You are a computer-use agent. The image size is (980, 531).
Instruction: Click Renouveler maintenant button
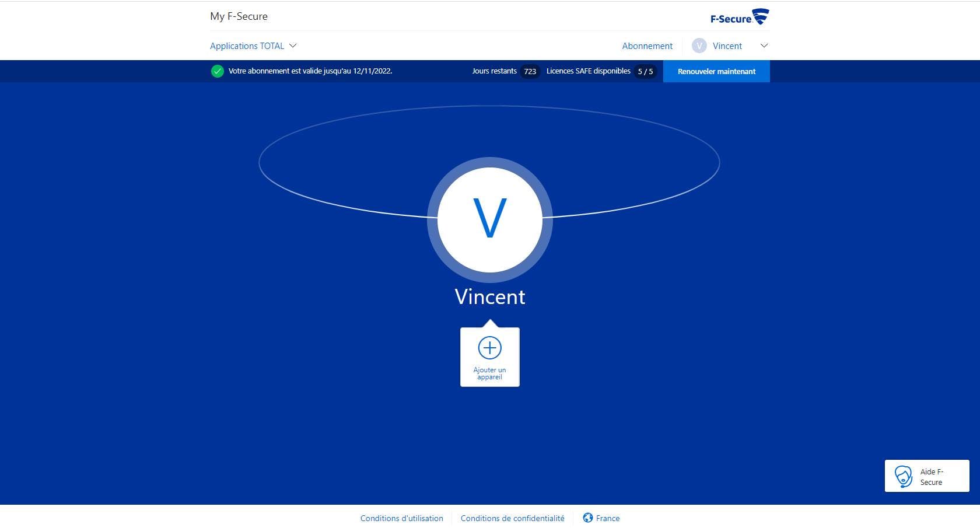tap(716, 71)
